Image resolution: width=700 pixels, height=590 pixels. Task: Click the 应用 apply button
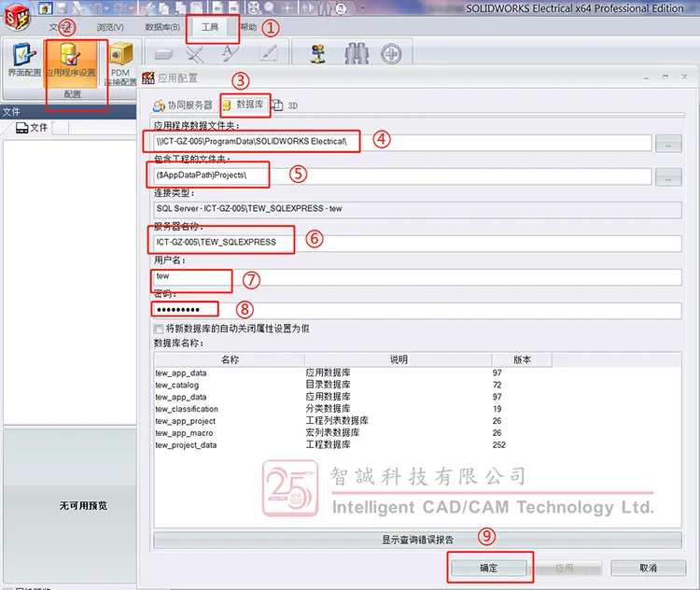pyautogui.click(x=565, y=569)
